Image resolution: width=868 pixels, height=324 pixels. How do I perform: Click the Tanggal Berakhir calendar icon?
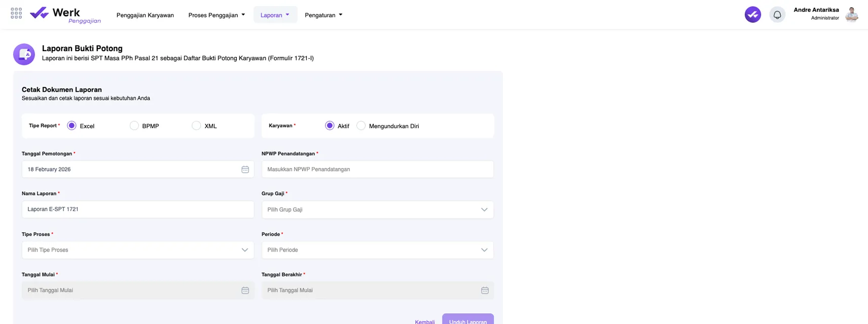click(485, 291)
